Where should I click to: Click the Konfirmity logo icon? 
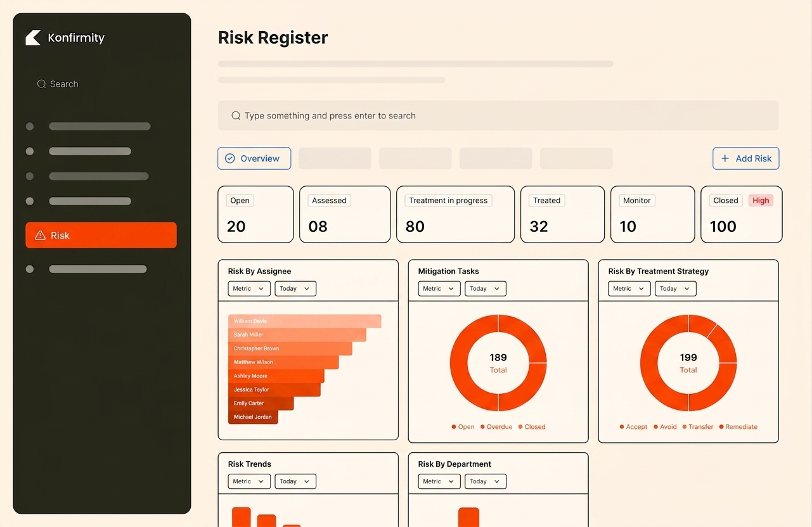click(33, 38)
